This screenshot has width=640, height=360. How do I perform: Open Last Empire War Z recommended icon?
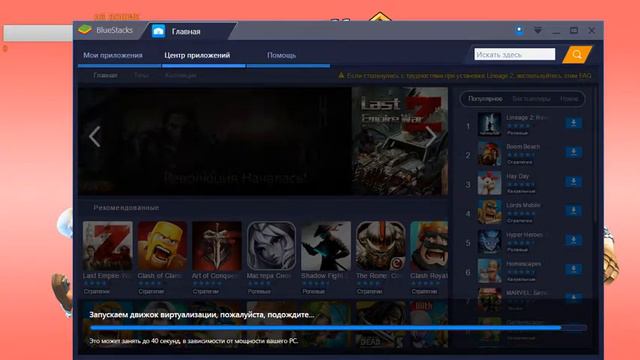coord(107,246)
